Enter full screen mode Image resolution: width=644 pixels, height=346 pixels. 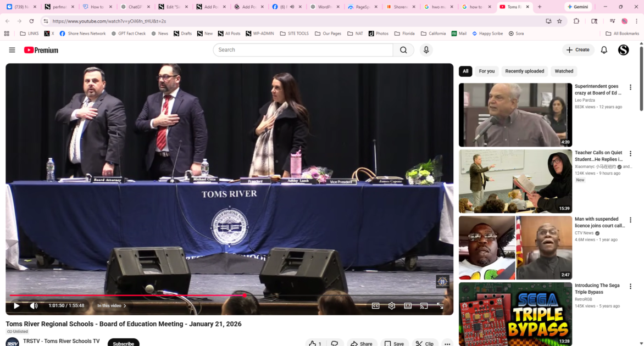(440, 306)
